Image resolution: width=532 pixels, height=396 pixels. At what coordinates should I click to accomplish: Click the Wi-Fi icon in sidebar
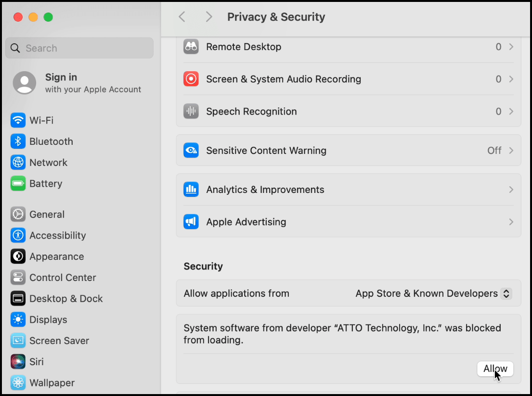click(18, 120)
